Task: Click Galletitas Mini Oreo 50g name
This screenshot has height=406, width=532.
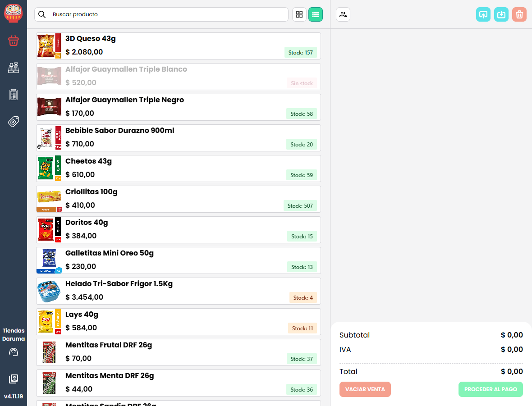Action: (x=110, y=253)
